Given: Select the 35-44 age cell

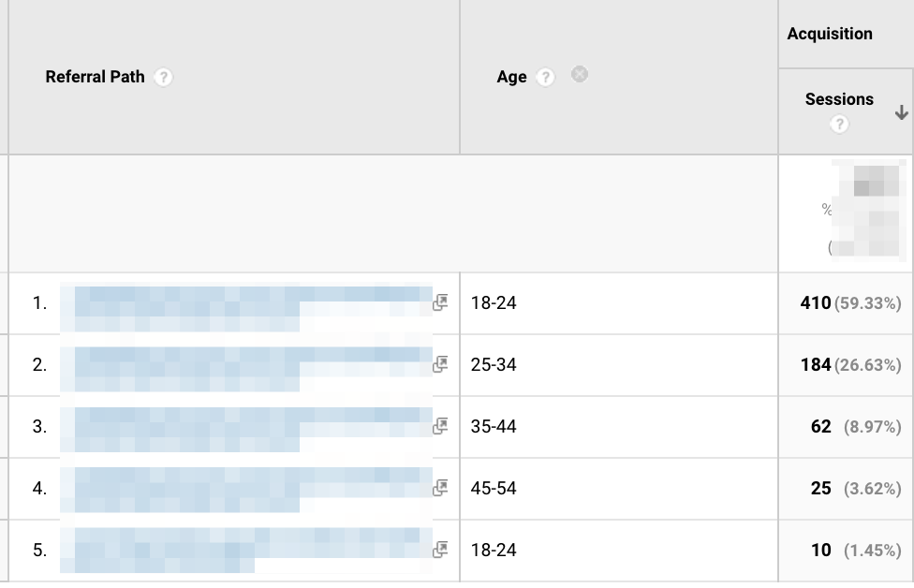Looking at the screenshot, I should [494, 427].
